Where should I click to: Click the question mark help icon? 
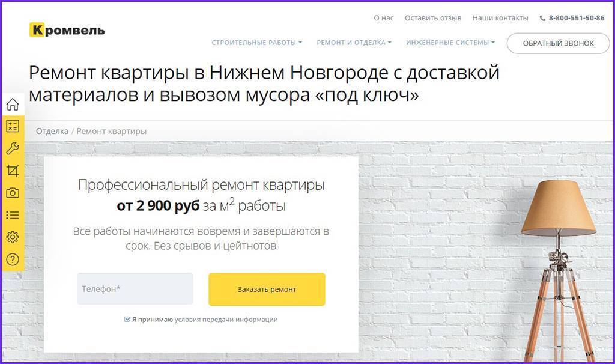(x=13, y=259)
